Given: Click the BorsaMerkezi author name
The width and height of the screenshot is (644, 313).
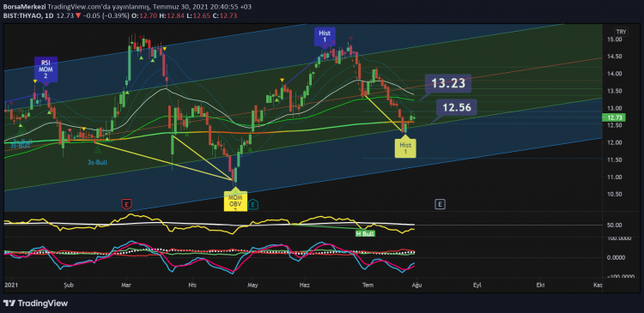Looking at the screenshot, I should (24, 7).
